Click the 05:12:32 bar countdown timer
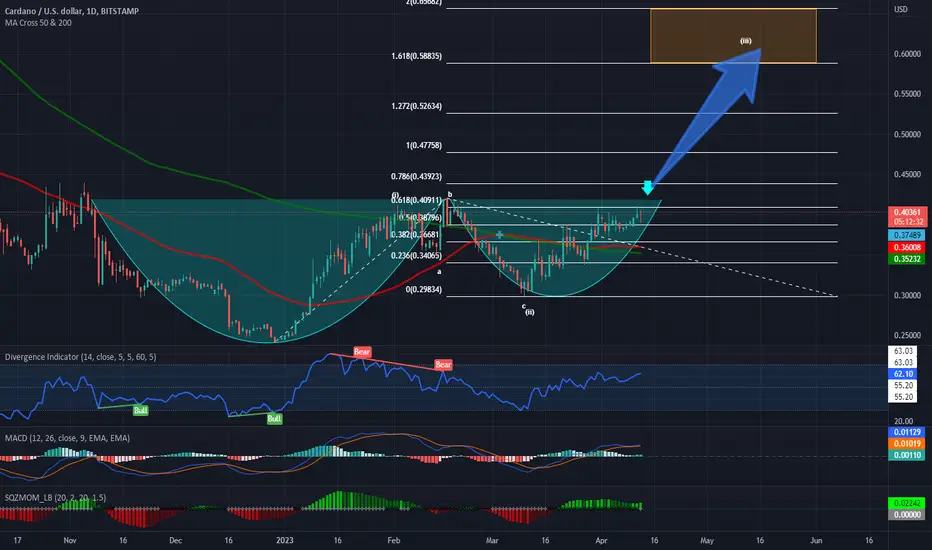Image resolution: width=932 pixels, height=550 pixels. coord(909,222)
